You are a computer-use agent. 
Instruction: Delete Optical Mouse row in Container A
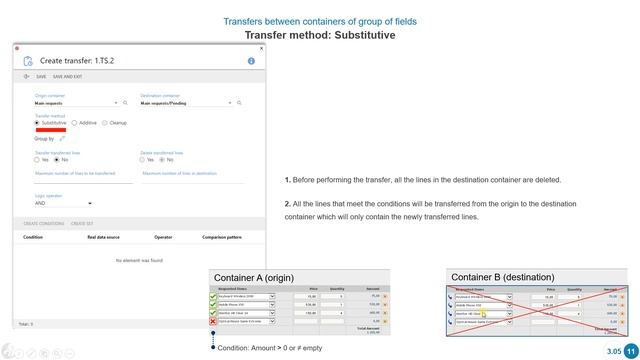pyautogui.click(x=385, y=322)
